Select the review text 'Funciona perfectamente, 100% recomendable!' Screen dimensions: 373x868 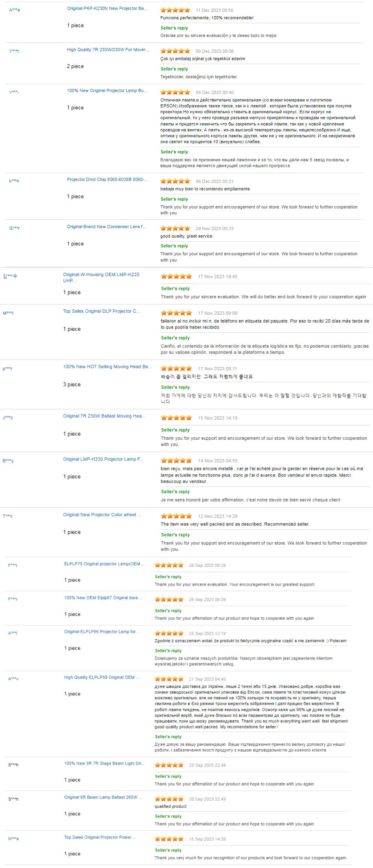207,18
